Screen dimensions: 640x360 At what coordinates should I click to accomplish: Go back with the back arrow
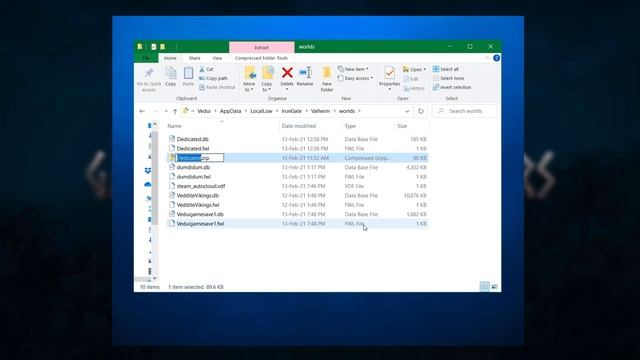[x=142, y=111]
